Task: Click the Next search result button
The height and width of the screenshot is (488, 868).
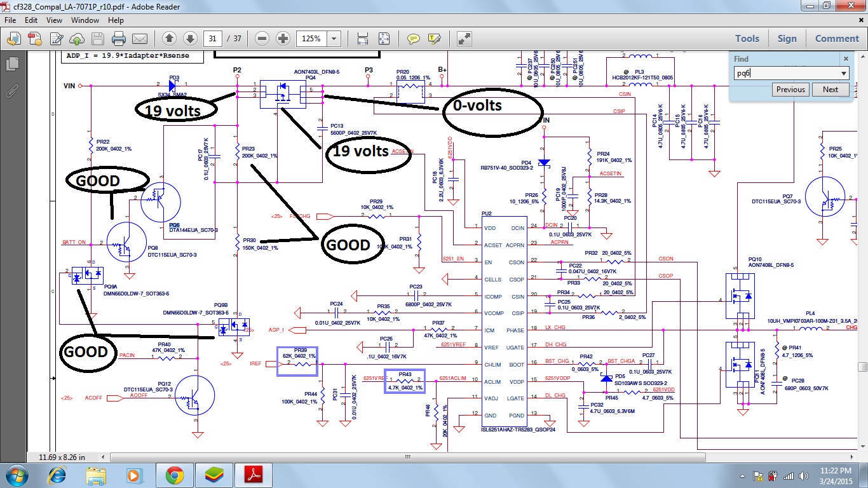Action: pyautogui.click(x=830, y=90)
